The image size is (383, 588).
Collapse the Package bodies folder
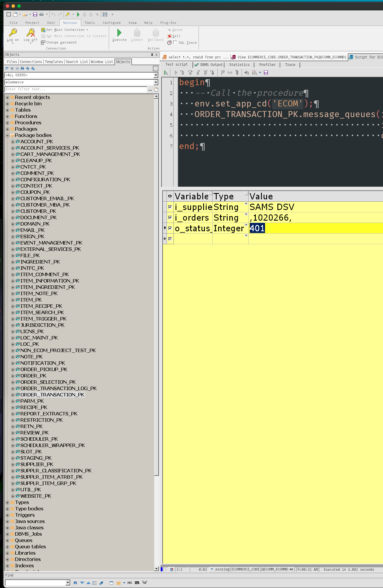[7, 135]
